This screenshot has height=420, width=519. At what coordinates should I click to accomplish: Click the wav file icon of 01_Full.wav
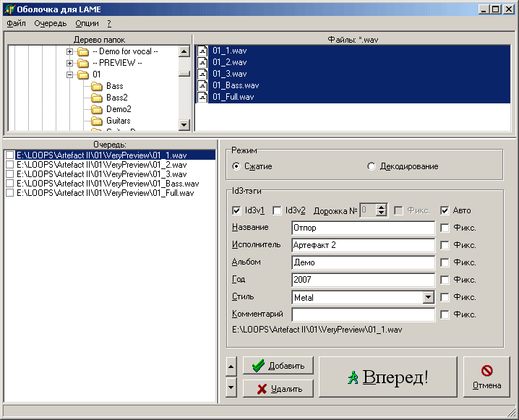(202, 98)
